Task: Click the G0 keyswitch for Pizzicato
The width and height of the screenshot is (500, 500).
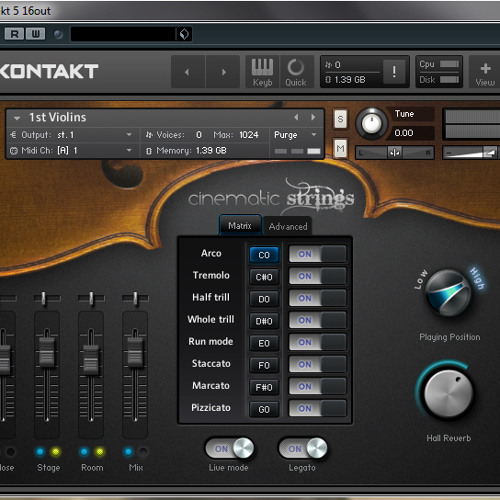Action: coord(264,409)
